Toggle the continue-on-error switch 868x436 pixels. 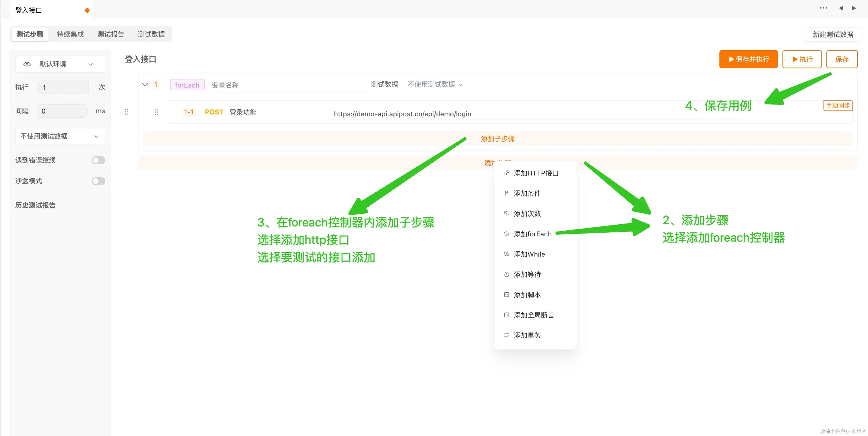tap(98, 160)
